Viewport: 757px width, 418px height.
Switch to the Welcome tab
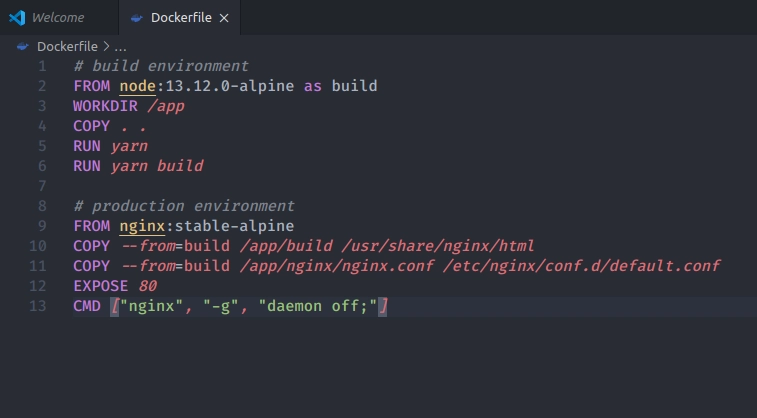(58, 17)
